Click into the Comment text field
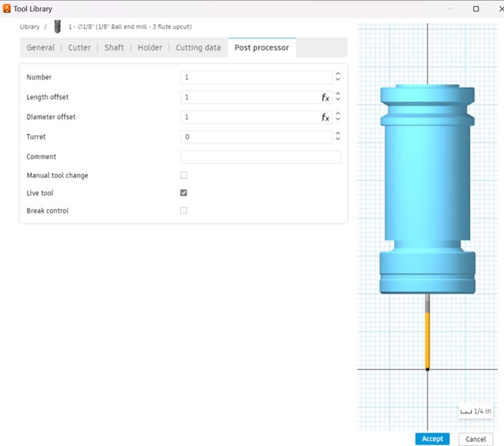The width and height of the screenshot is (504, 446). [x=260, y=157]
